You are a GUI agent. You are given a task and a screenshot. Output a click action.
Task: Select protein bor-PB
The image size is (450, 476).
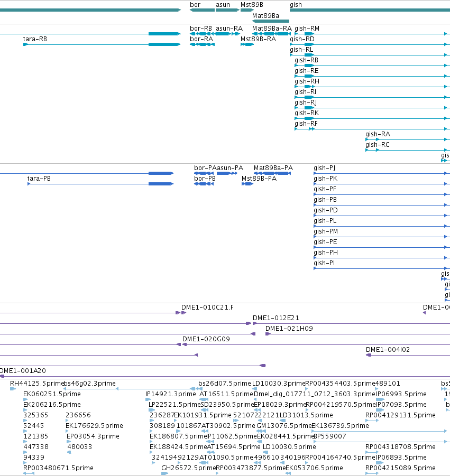pyautogui.click(x=205, y=179)
